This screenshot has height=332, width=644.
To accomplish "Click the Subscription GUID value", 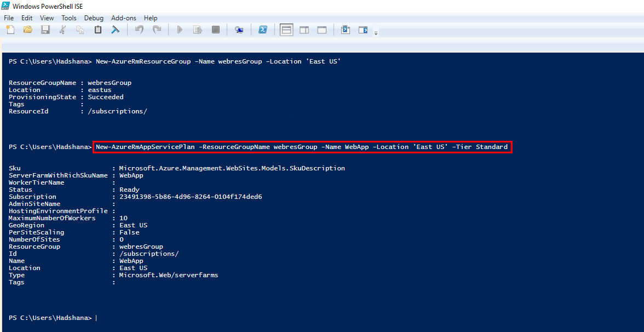I will pyautogui.click(x=191, y=197).
